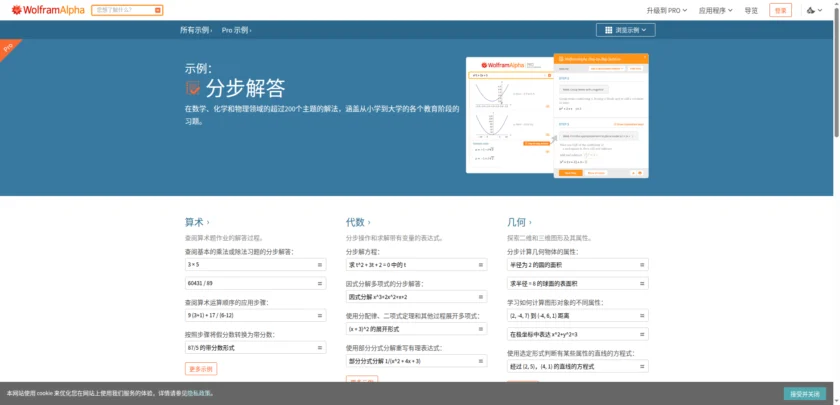Open the 导览 link

pos(751,10)
